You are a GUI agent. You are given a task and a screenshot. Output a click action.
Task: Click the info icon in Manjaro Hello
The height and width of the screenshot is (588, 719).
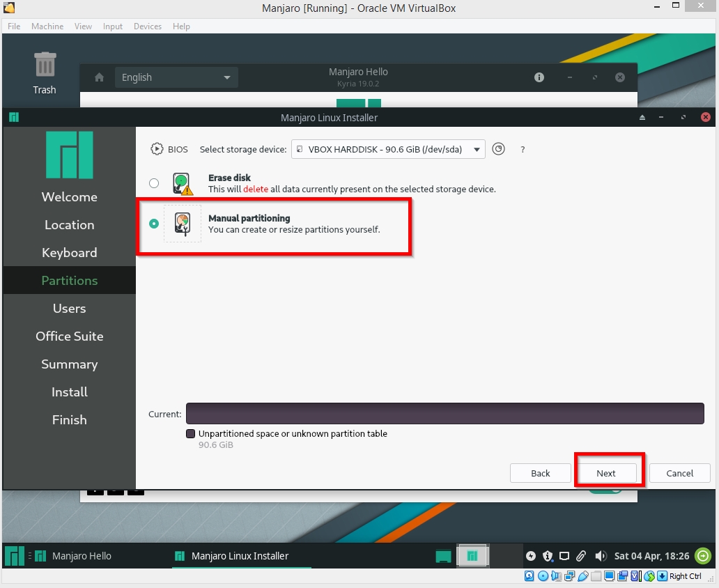pos(539,77)
